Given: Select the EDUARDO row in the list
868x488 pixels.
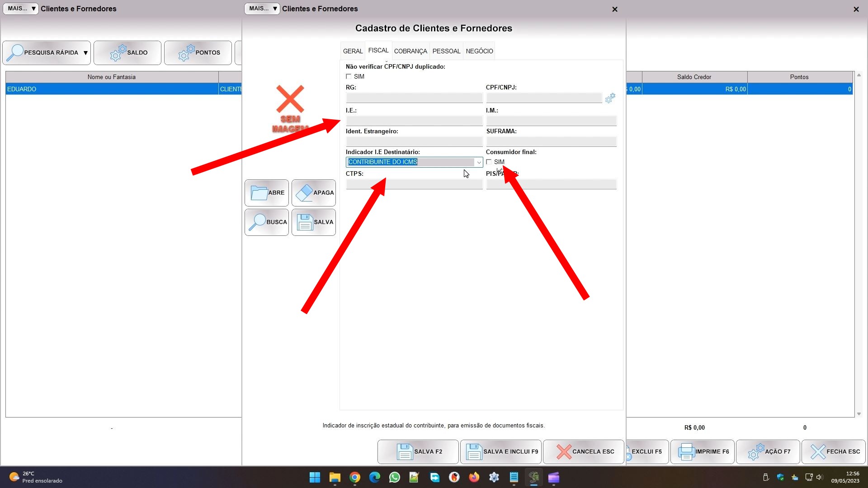Looking at the screenshot, I should point(124,89).
